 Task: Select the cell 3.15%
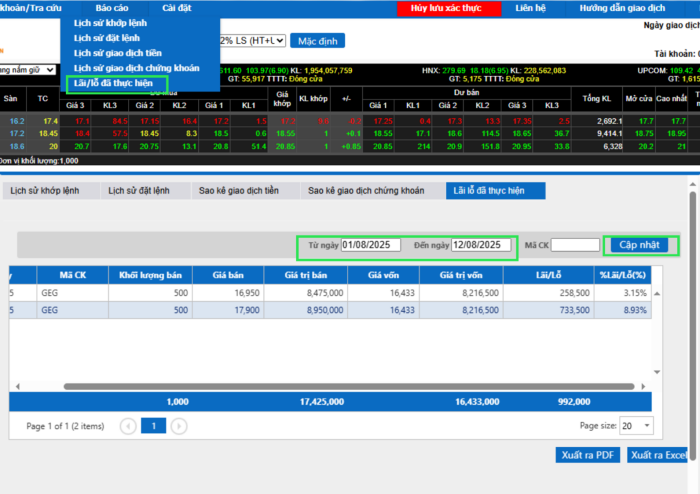click(x=623, y=293)
